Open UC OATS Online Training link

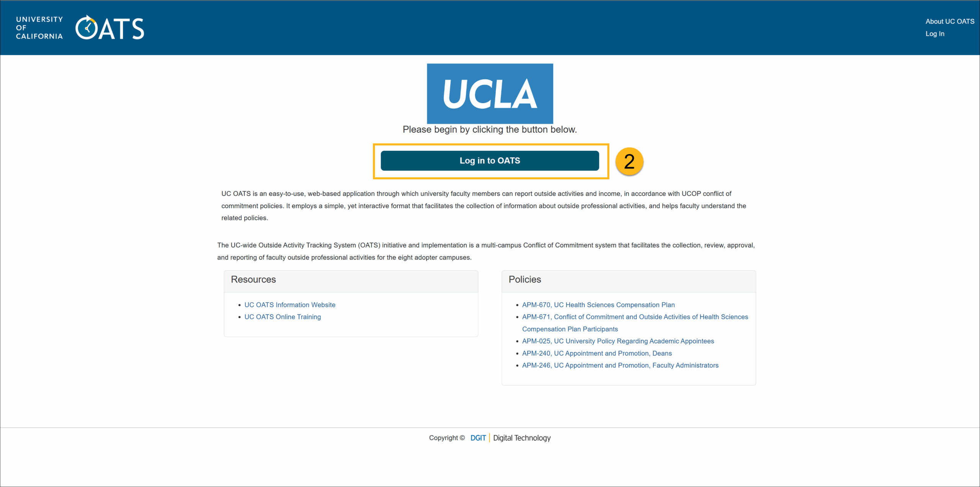click(282, 317)
